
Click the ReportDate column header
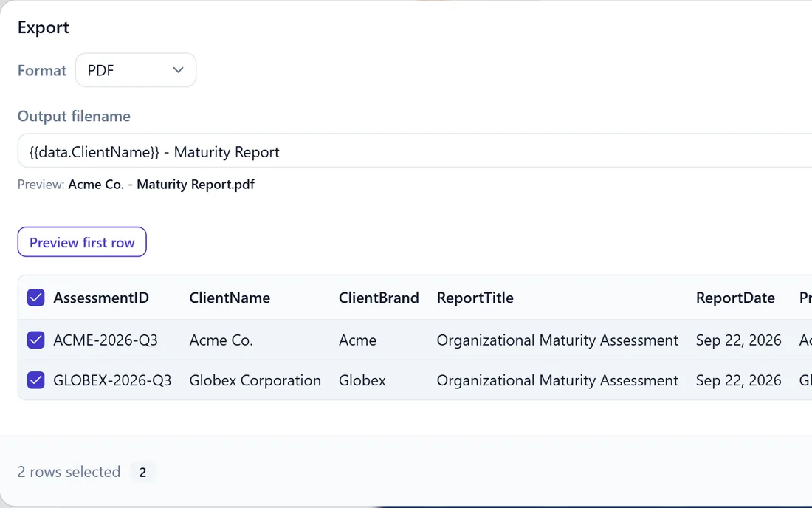[x=735, y=298]
